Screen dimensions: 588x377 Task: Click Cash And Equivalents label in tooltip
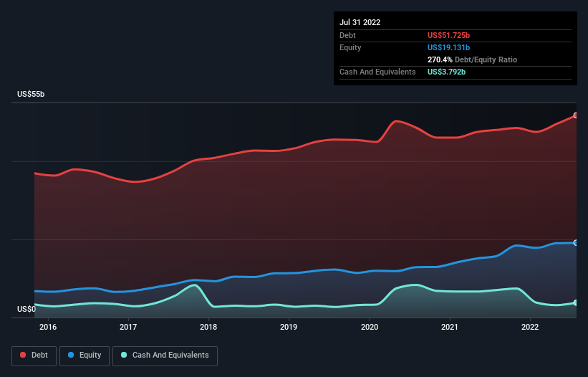coord(377,72)
